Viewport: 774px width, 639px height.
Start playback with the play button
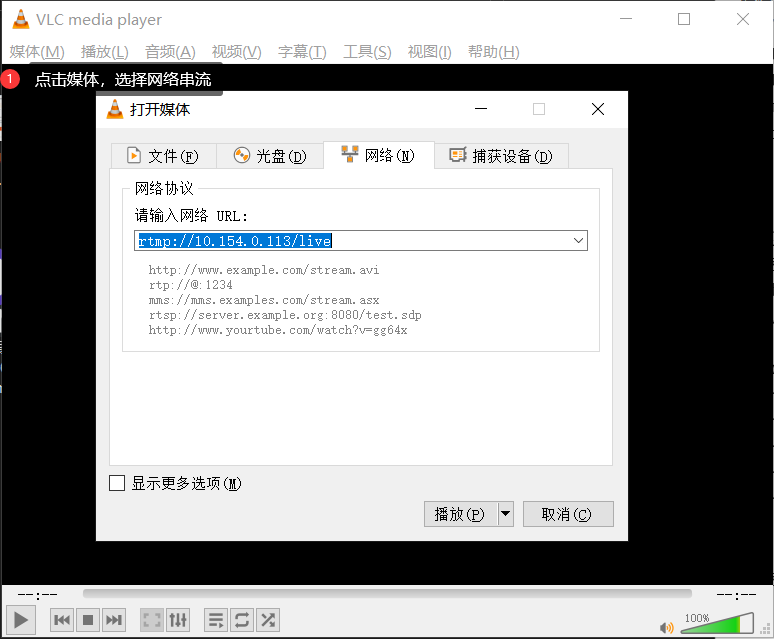(x=21, y=620)
